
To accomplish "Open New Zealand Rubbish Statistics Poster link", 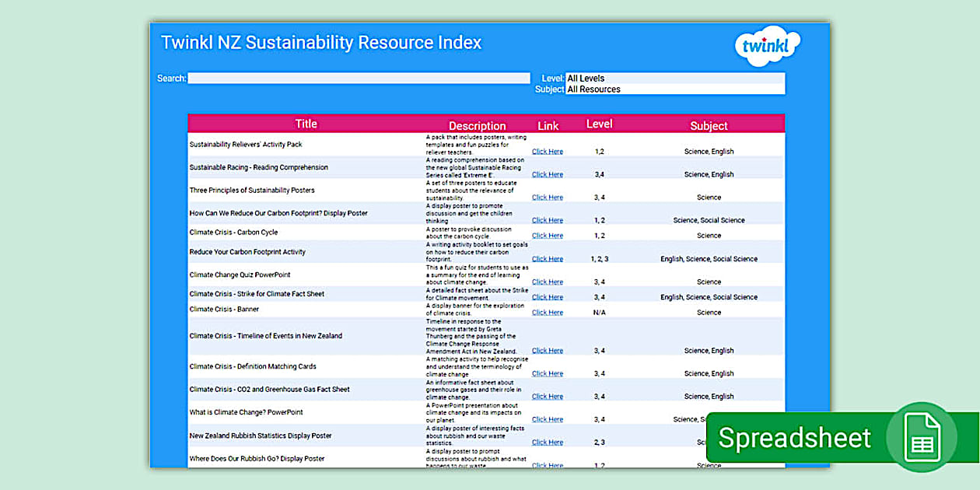I will click(547, 442).
